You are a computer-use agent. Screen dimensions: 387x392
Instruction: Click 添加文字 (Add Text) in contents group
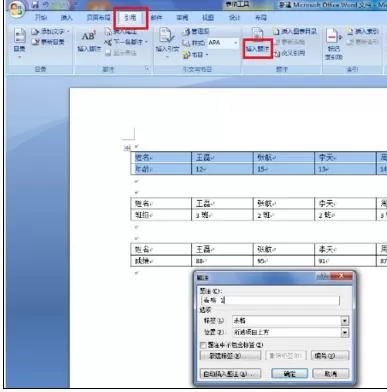[50, 32]
